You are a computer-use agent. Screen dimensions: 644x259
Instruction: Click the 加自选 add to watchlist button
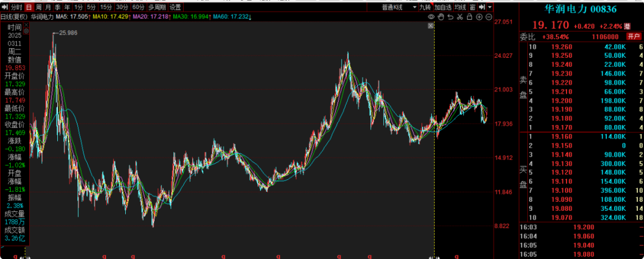[443, 7]
